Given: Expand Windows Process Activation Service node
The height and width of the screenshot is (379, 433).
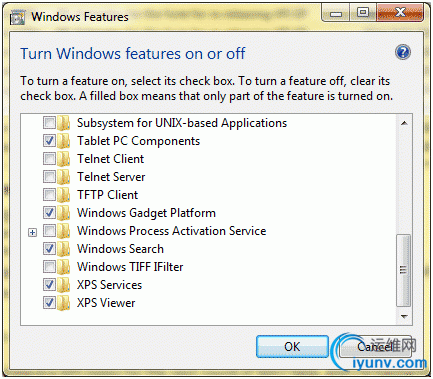Looking at the screenshot, I should 32,232.
